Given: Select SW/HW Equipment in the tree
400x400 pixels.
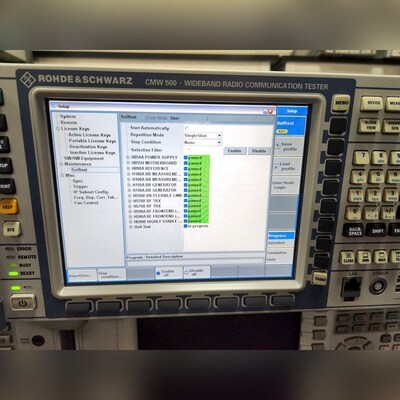Looking at the screenshot, I should [84, 158].
